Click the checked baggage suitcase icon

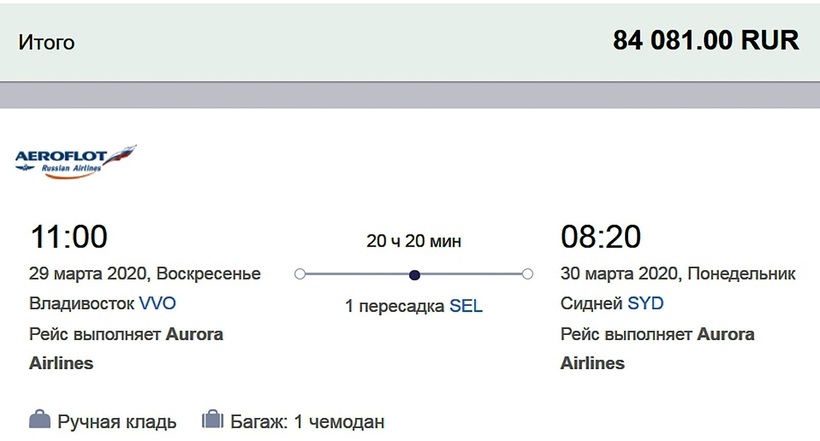[x=211, y=420]
